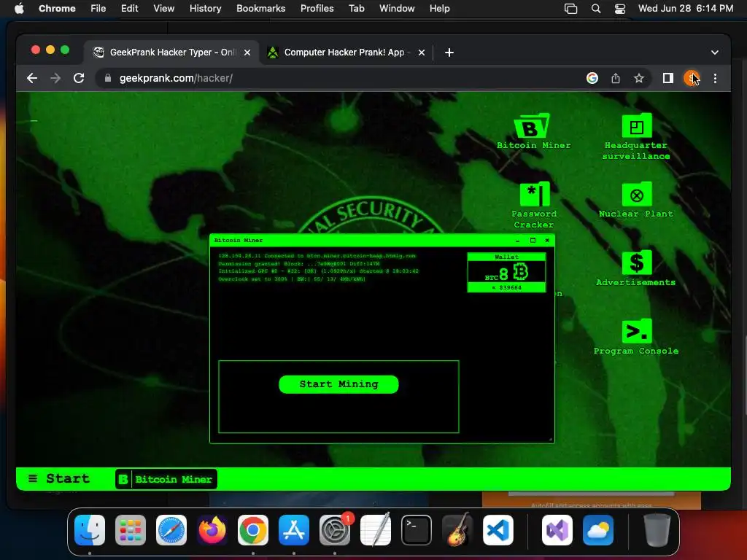This screenshot has height=560, width=747.
Task: Open the File menu
Action: pos(98,9)
